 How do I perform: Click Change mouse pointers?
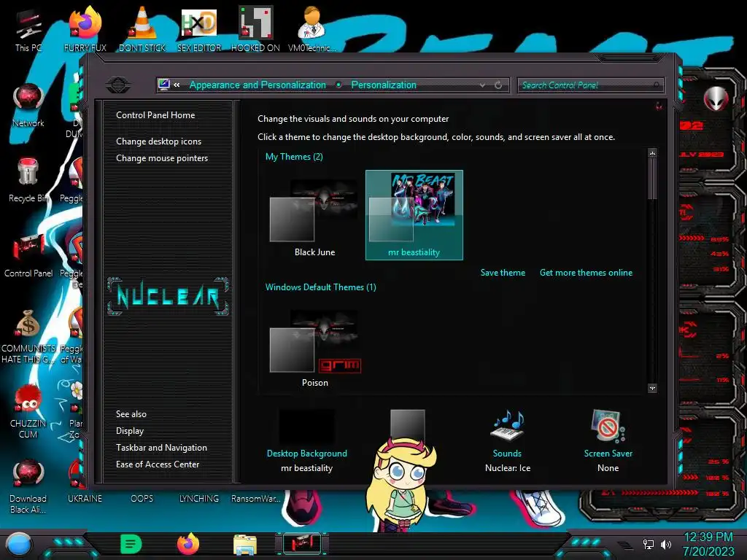pyautogui.click(x=162, y=158)
